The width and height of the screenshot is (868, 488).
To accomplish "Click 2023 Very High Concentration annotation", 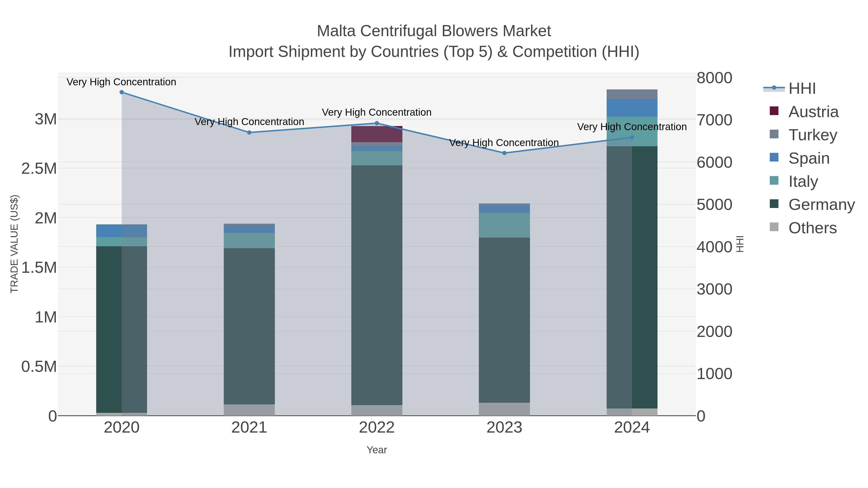I will pyautogui.click(x=504, y=142).
